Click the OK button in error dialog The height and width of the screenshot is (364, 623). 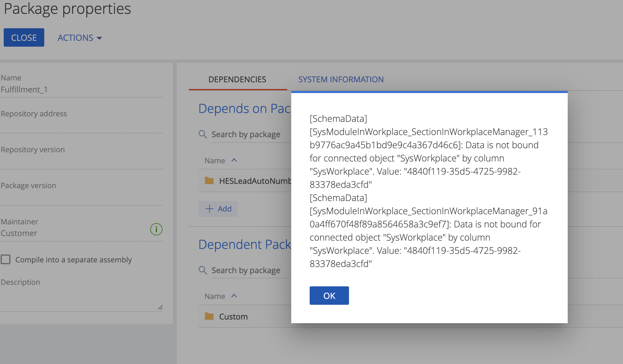[x=329, y=296]
